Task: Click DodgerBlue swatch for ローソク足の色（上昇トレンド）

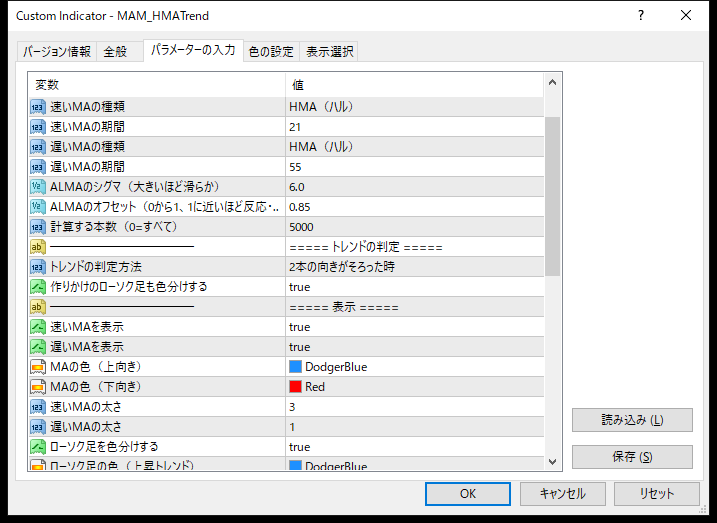Action: pos(295,465)
